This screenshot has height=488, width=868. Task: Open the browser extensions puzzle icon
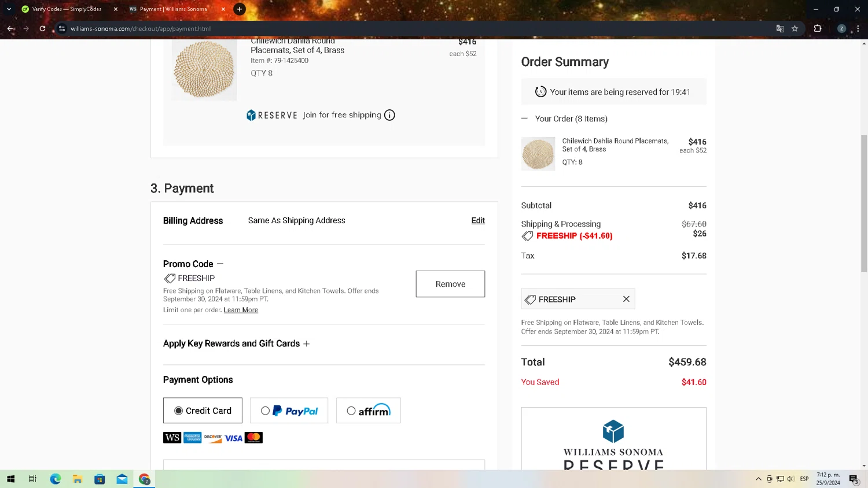[818, 28]
